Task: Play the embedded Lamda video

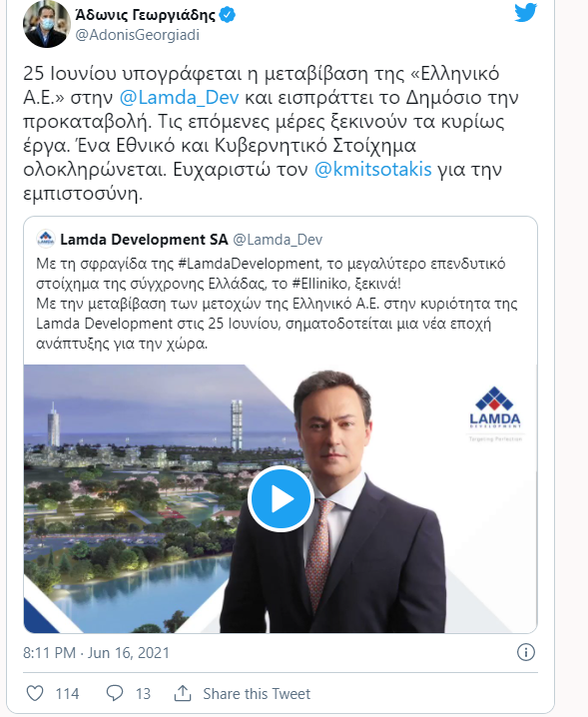Action: [x=281, y=499]
